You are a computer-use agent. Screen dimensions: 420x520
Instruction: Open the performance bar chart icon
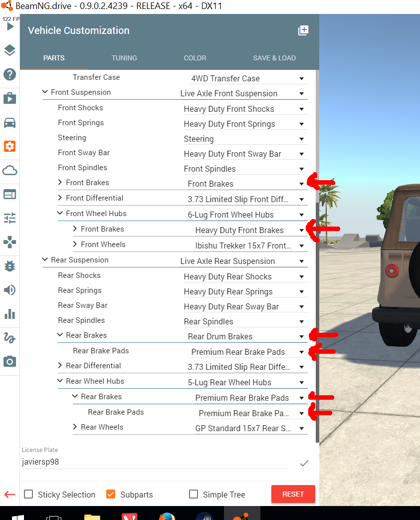(9, 314)
